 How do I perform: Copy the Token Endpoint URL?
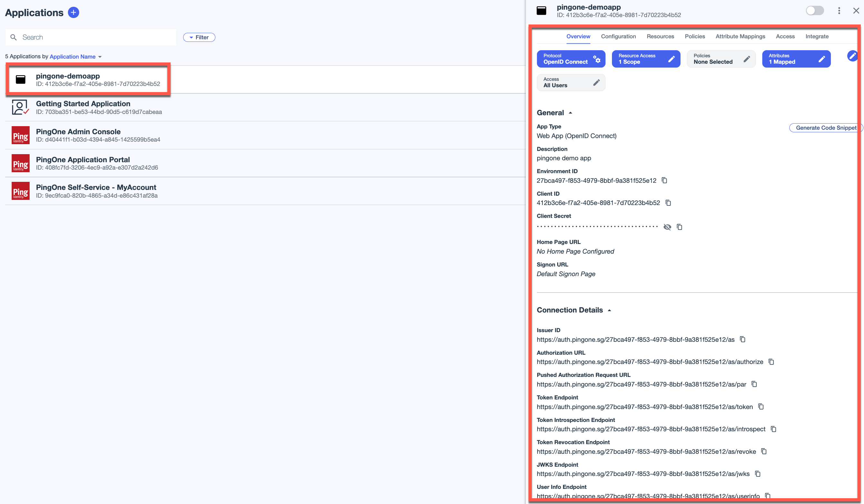point(761,406)
